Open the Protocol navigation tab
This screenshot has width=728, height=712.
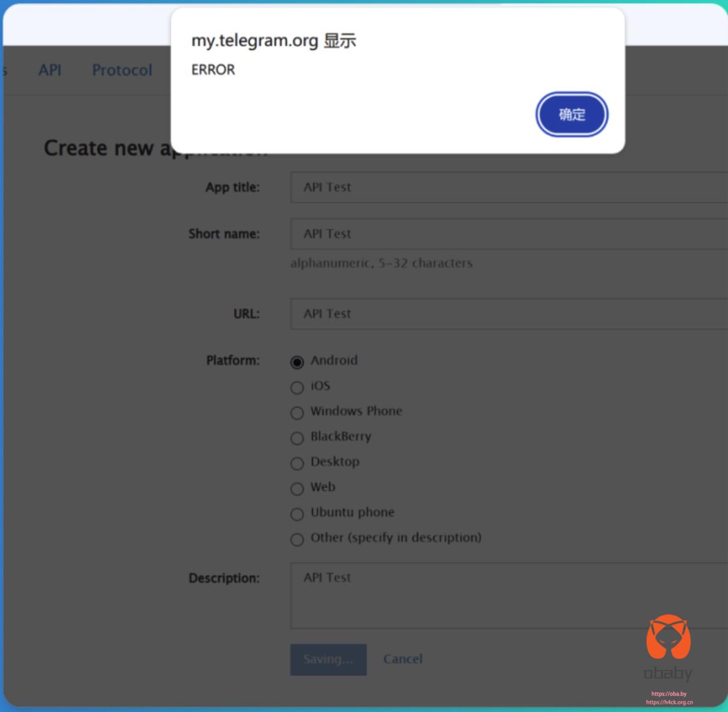point(122,70)
